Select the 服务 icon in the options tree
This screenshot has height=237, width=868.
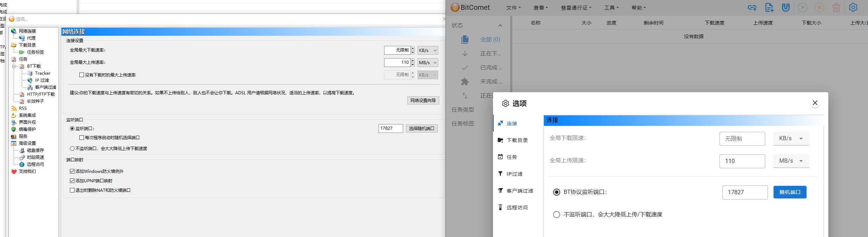pos(14,136)
